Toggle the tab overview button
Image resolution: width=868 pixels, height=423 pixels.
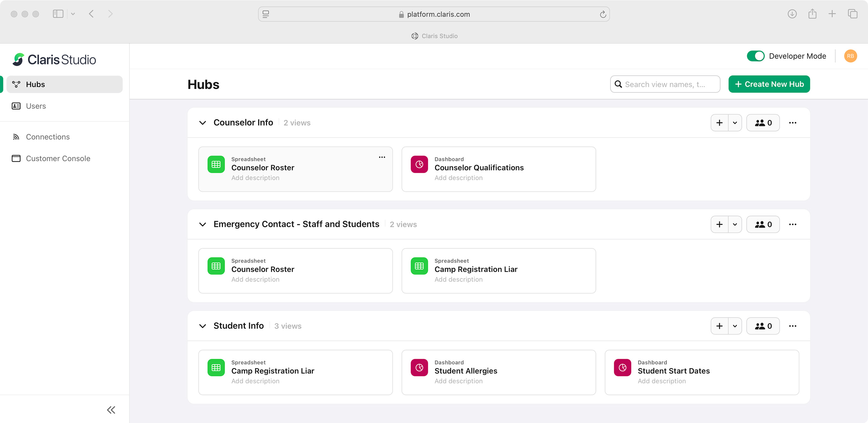[x=853, y=14]
